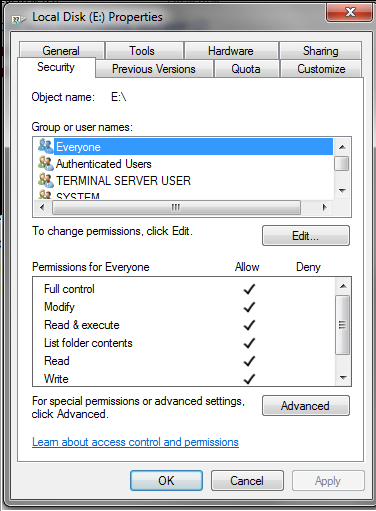Switch to the Quota tab
This screenshot has width=376, height=511.
click(x=246, y=69)
